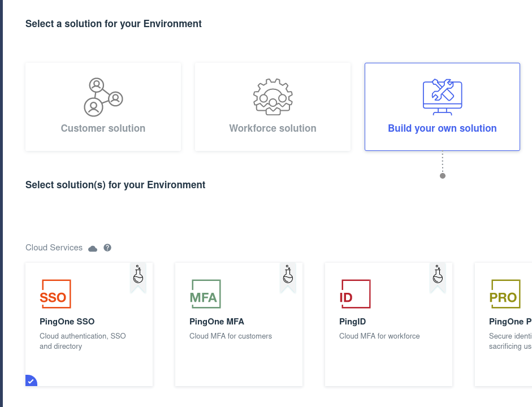Click the connector dot below Build your own

pos(443,176)
